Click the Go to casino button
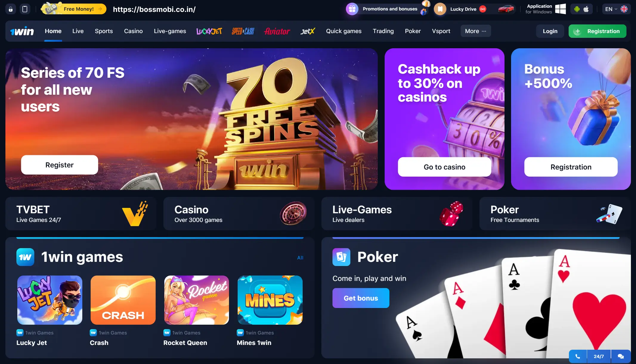 pos(444,167)
